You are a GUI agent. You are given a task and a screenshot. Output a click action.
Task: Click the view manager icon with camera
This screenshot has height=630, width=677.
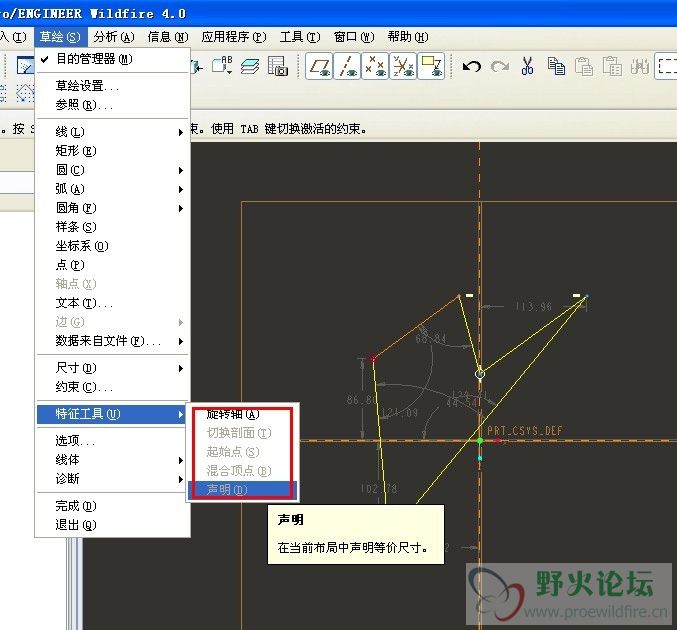coord(278,66)
